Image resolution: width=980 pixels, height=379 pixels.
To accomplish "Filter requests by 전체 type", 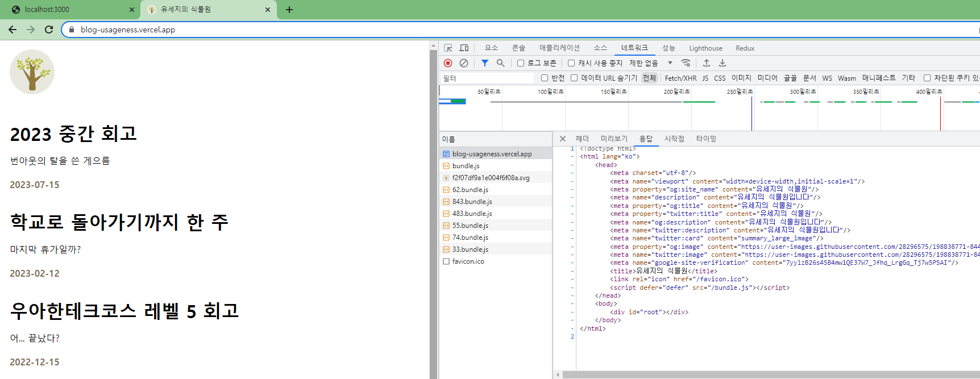I will (649, 78).
